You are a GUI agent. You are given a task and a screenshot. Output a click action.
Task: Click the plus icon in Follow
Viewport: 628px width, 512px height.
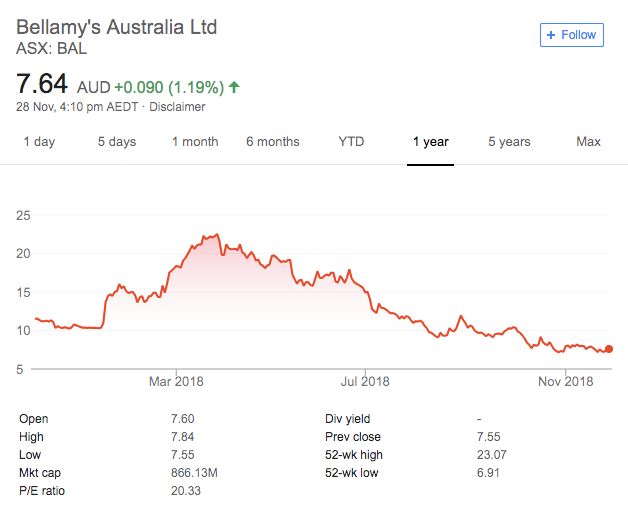coord(551,35)
